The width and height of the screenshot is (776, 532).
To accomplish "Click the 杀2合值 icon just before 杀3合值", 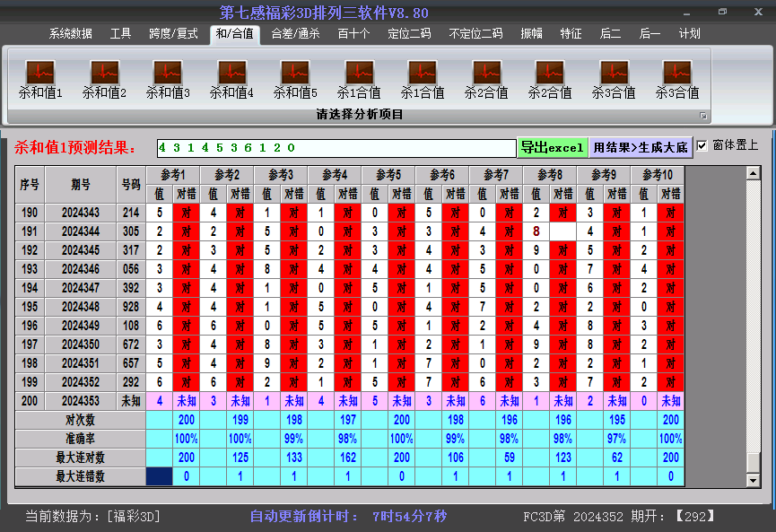I will tap(550, 80).
